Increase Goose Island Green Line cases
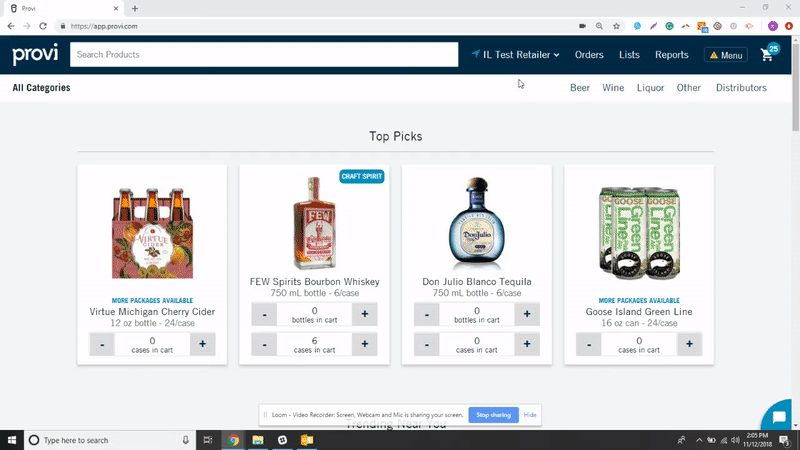The width and height of the screenshot is (800, 450). 689,344
